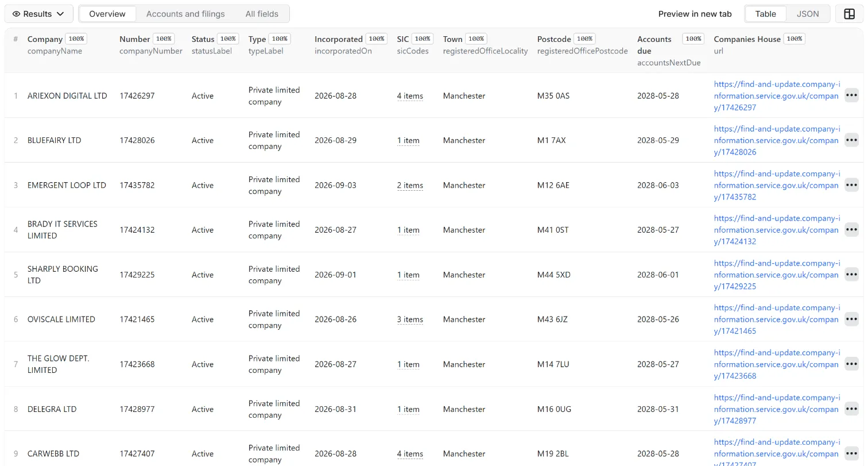Switch to the All fields tab

262,14
